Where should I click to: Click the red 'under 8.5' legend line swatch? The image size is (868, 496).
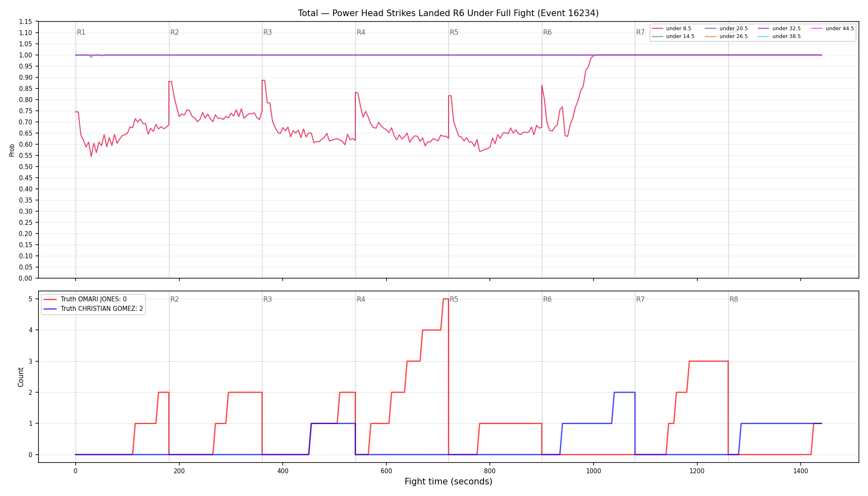click(x=657, y=29)
